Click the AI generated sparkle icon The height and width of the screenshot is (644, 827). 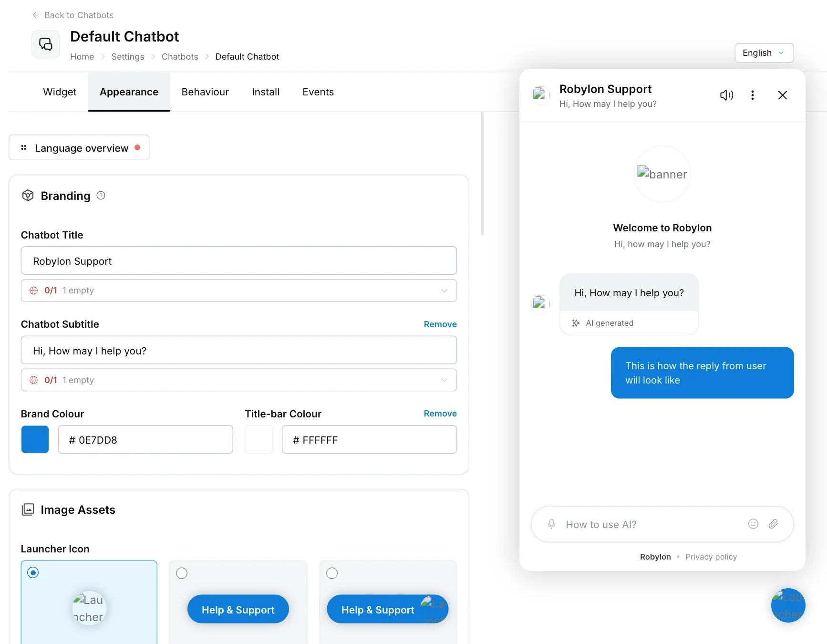(576, 323)
